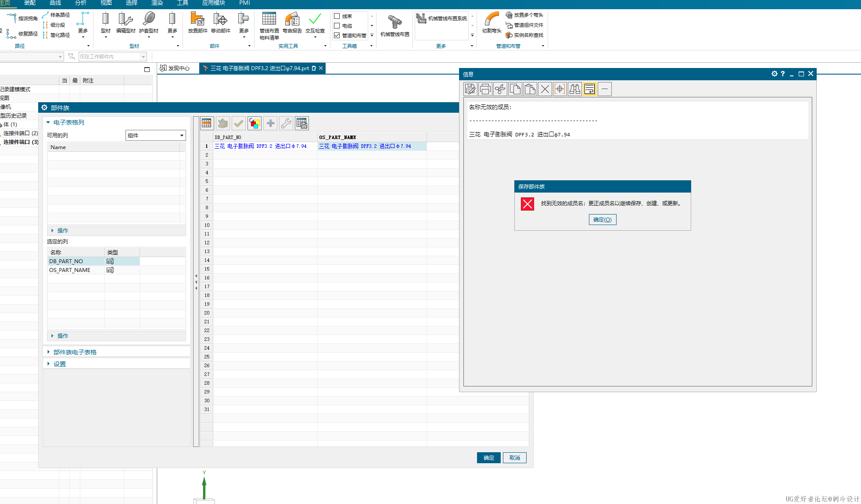Click the 放置部件 tool
The width and height of the screenshot is (861, 504).
tap(197, 23)
